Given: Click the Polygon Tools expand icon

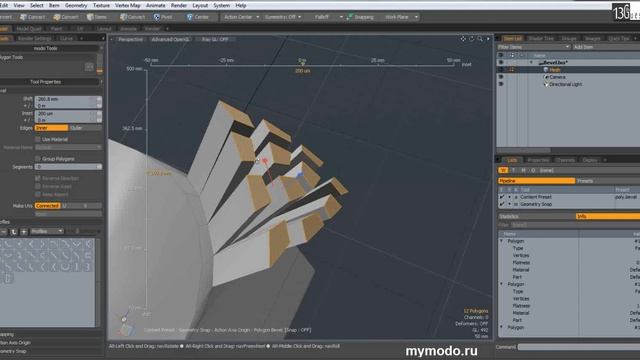Looking at the screenshot, I should pyautogui.click(x=89, y=67).
